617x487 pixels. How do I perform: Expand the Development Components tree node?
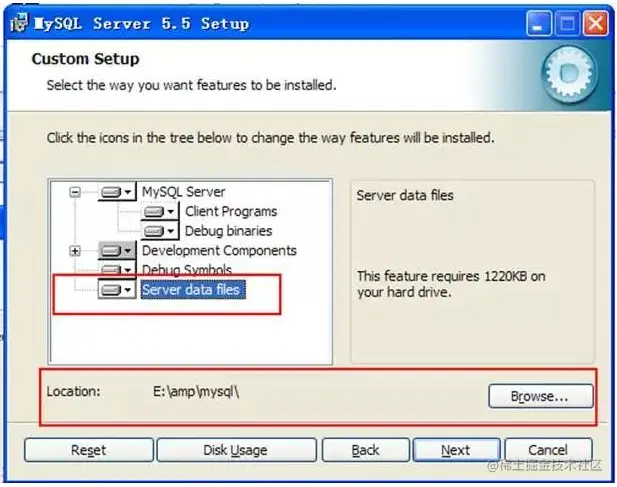point(75,251)
